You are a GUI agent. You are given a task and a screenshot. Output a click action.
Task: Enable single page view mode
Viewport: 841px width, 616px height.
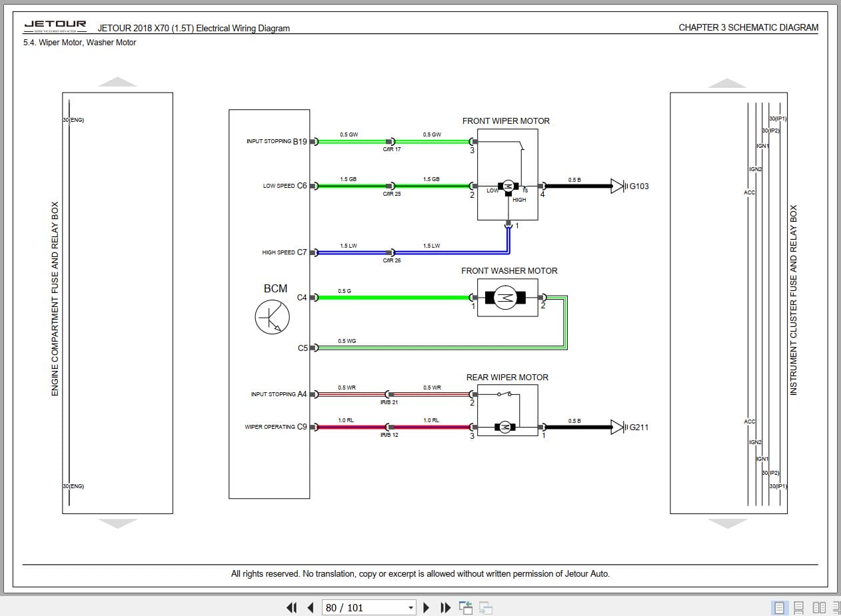tap(779, 607)
